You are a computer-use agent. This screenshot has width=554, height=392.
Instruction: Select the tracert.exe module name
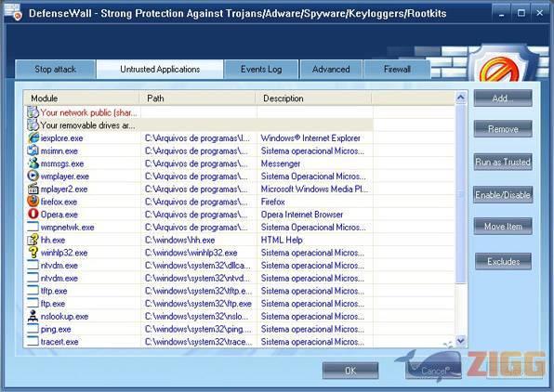pos(59,342)
